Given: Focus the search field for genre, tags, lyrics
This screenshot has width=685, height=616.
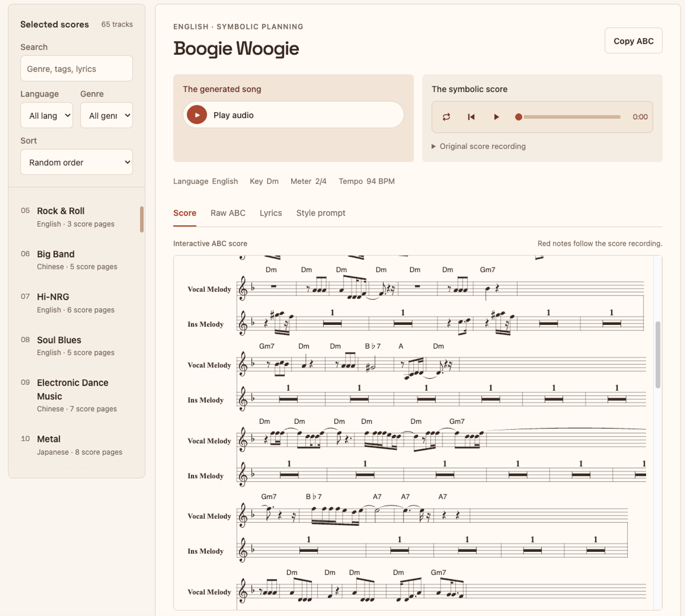Looking at the screenshot, I should 77,68.
